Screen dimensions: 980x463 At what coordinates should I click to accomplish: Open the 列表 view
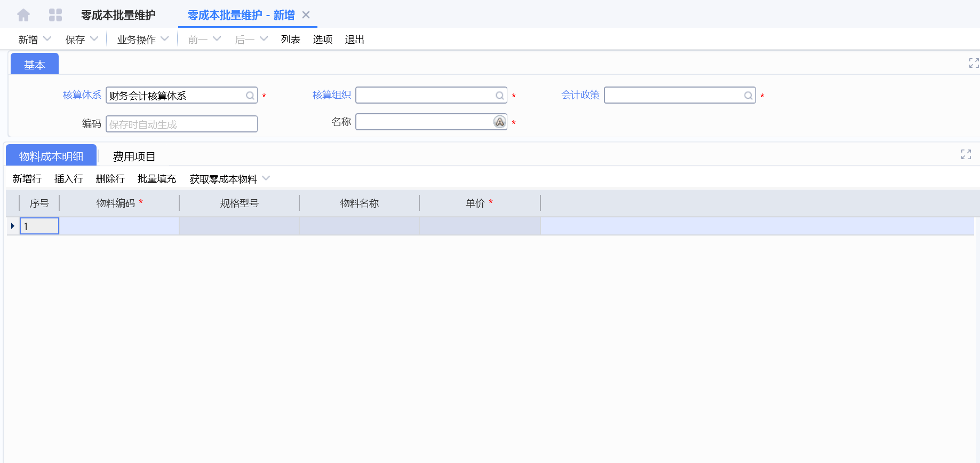click(291, 40)
